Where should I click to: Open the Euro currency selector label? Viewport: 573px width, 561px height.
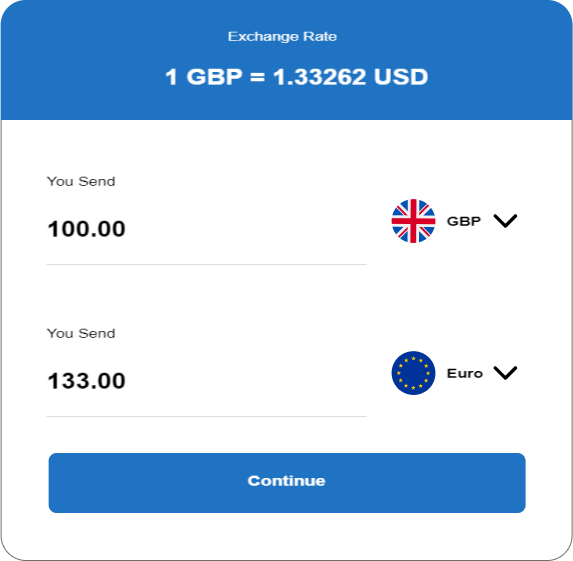click(x=465, y=373)
